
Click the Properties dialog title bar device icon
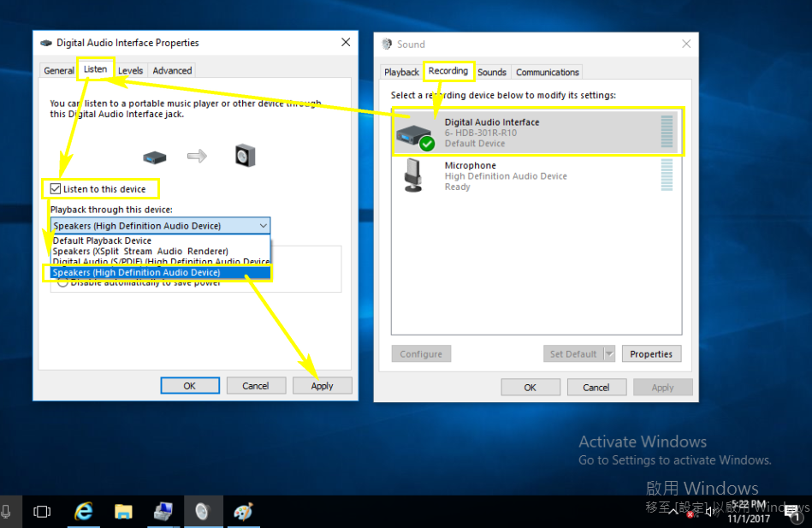(x=46, y=43)
